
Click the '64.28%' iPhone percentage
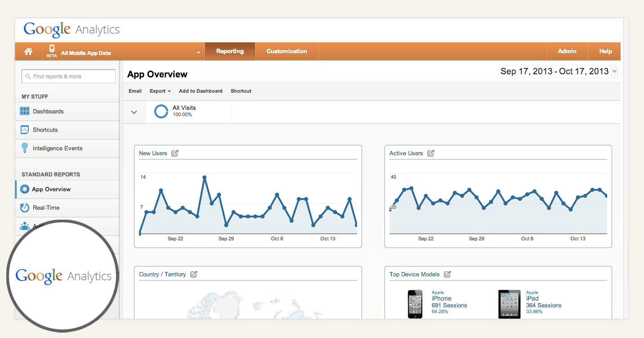440,311
